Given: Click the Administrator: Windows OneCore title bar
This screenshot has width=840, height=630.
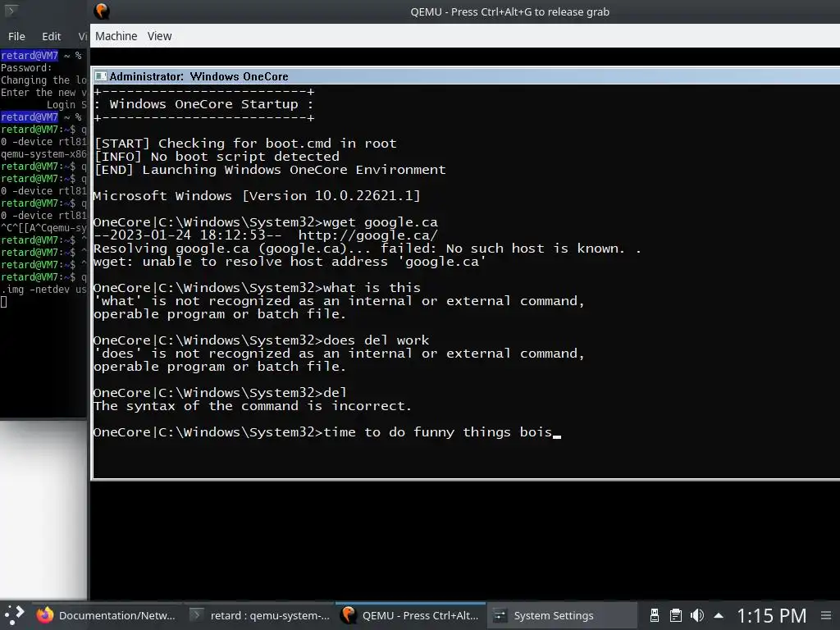Looking at the screenshot, I should click(x=466, y=76).
